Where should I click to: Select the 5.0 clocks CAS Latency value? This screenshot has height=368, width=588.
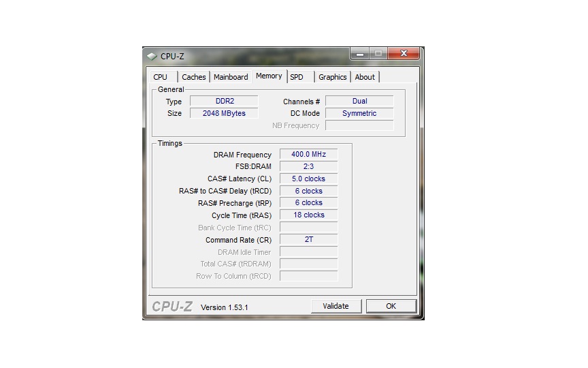point(308,179)
